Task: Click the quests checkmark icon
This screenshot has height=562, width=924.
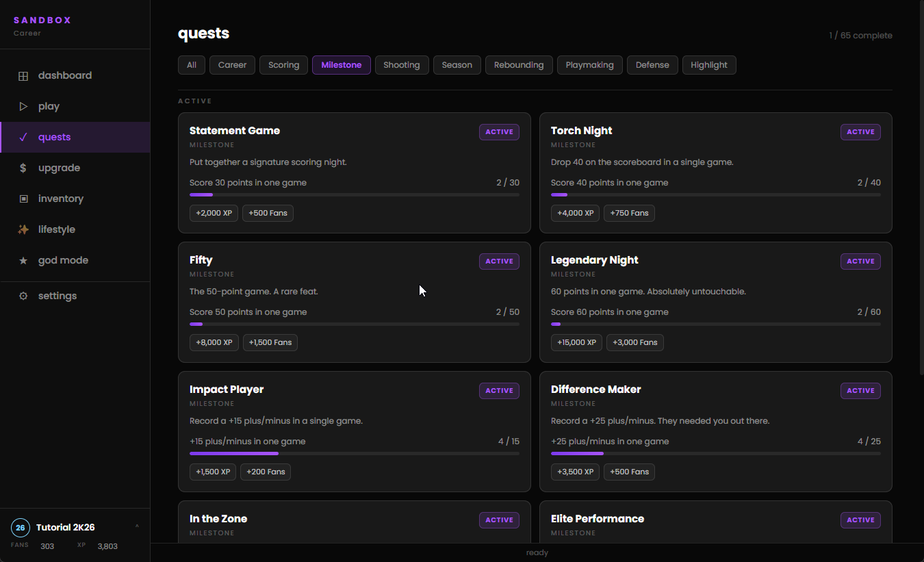Action: click(x=23, y=138)
